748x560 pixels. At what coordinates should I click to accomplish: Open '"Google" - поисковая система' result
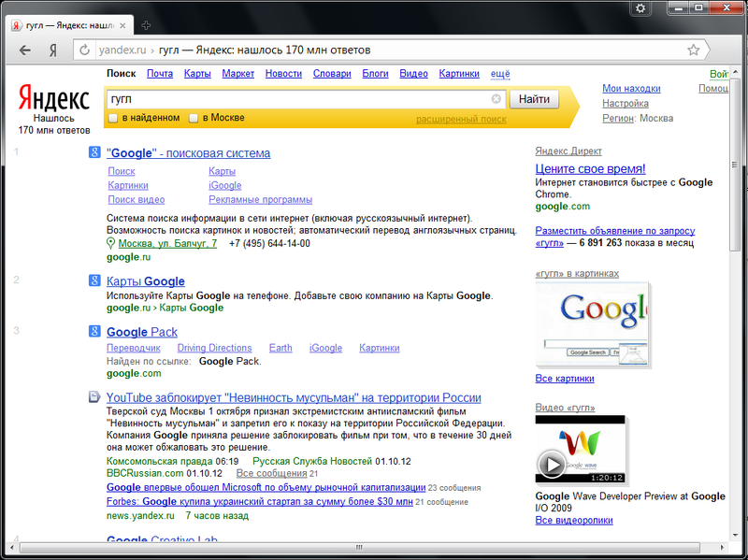[x=189, y=153]
